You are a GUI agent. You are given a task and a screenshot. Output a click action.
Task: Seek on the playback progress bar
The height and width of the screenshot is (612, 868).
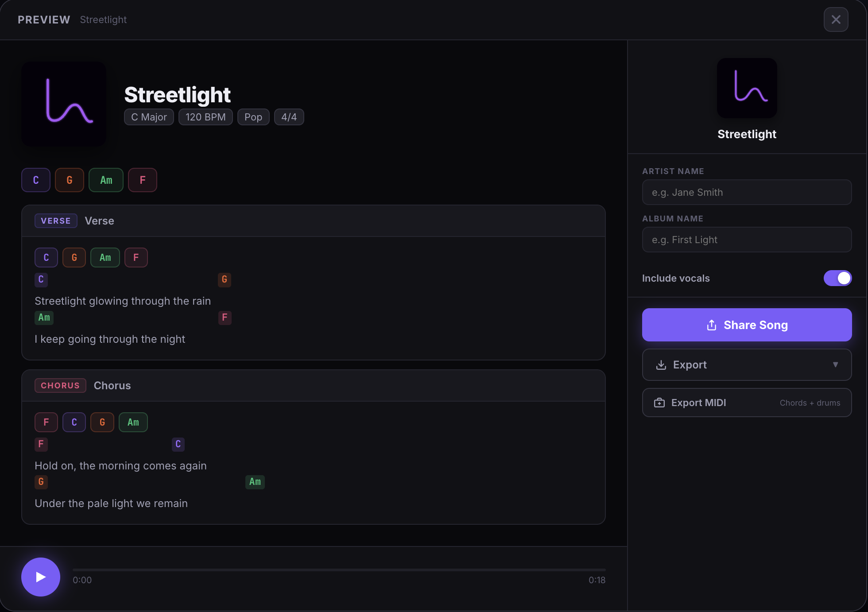point(339,569)
